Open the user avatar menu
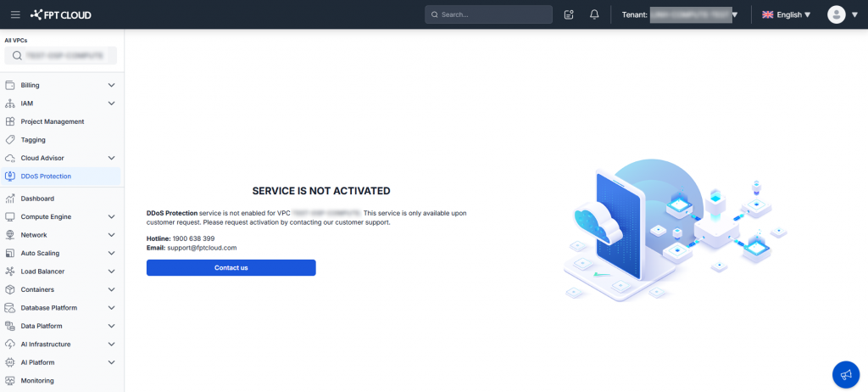This screenshot has width=868, height=392. click(x=841, y=14)
